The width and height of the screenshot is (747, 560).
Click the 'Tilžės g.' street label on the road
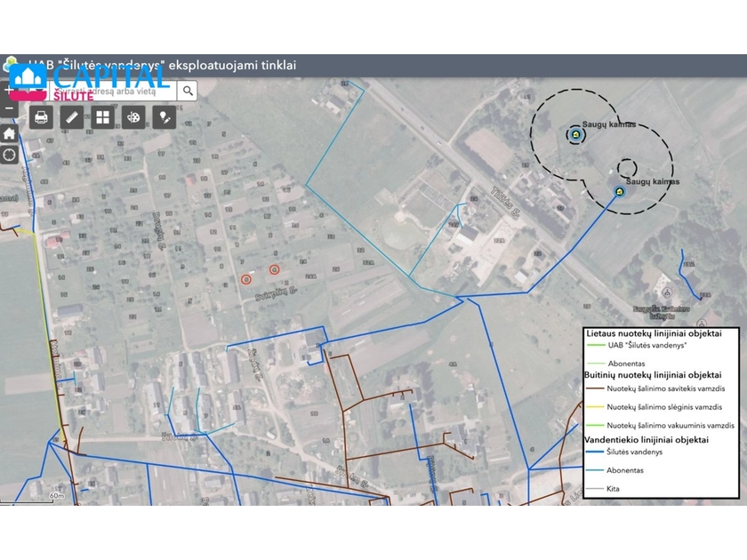tap(504, 203)
